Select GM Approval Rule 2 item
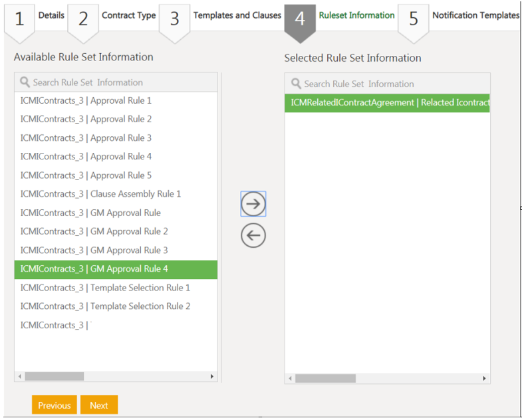This screenshot has height=420, width=526. point(94,231)
